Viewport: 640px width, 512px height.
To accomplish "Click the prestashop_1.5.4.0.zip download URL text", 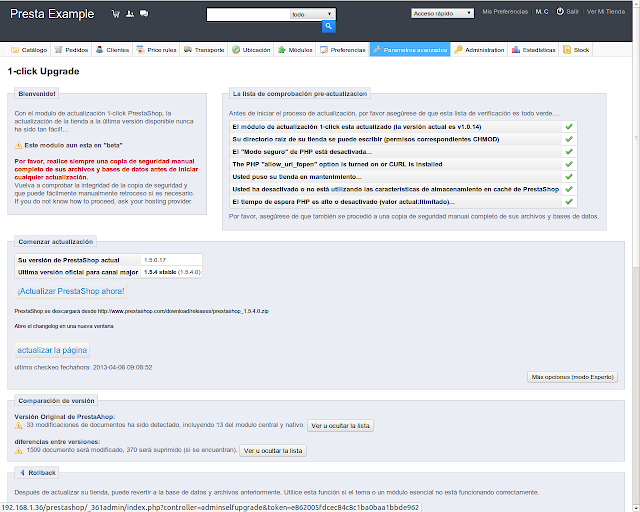I will (183, 311).
